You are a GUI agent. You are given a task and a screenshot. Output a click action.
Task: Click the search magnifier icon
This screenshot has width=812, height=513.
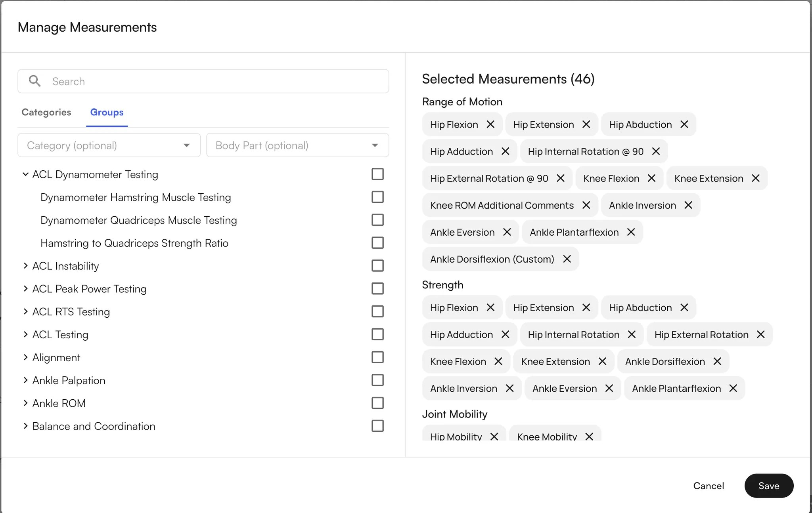pos(35,81)
